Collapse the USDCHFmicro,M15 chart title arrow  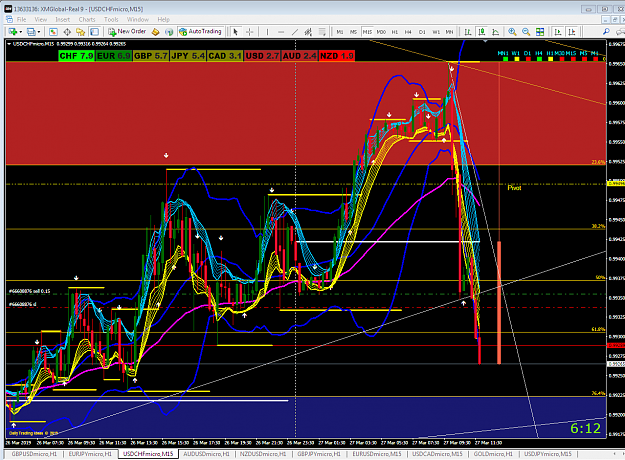(9, 44)
